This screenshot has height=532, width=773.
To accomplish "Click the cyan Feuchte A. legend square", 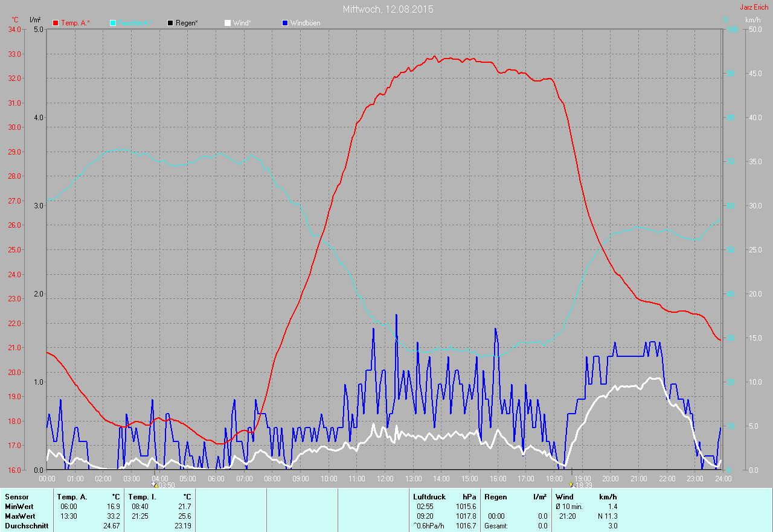I will (x=113, y=23).
